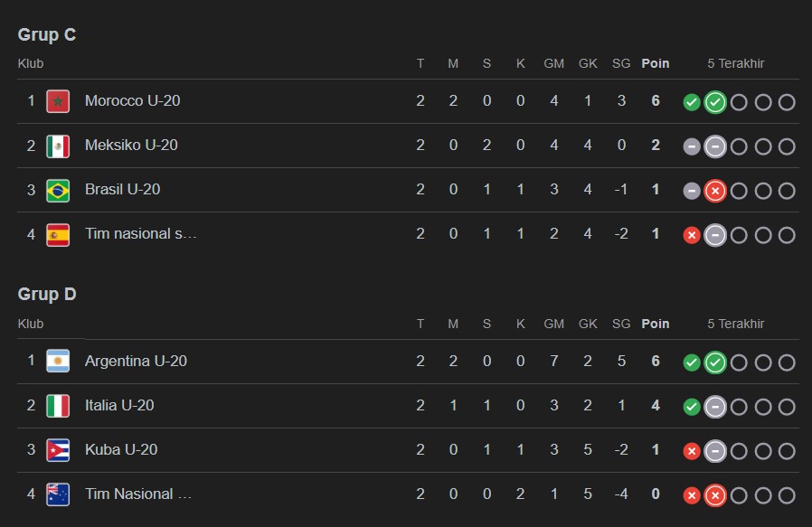
Task: Click Argentina's first win result indicator
Action: [692, 362]
